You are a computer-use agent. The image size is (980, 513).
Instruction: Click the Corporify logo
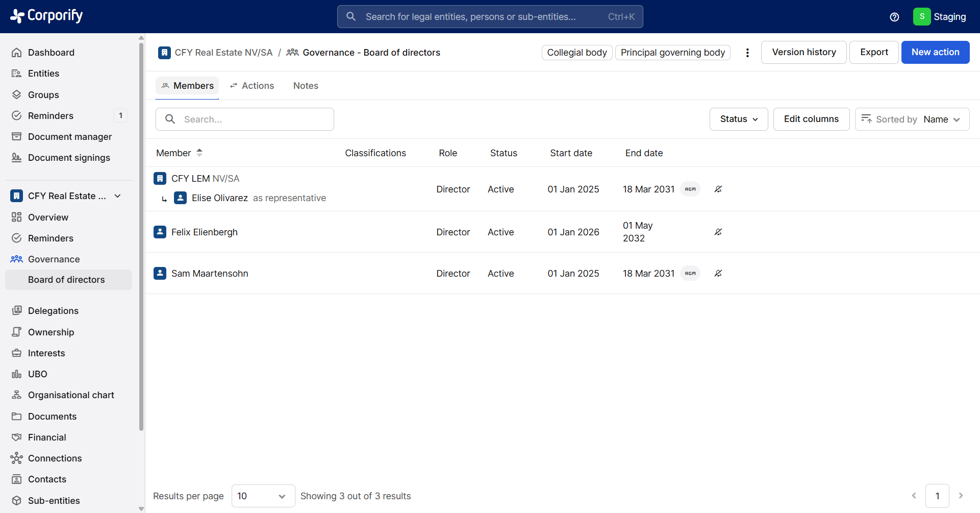pyautogui.click(x=46, y=16)
